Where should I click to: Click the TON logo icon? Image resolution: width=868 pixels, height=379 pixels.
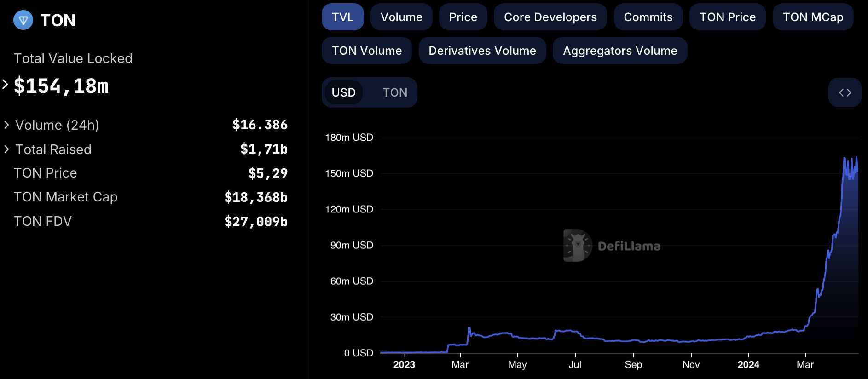tap(23, 20)
